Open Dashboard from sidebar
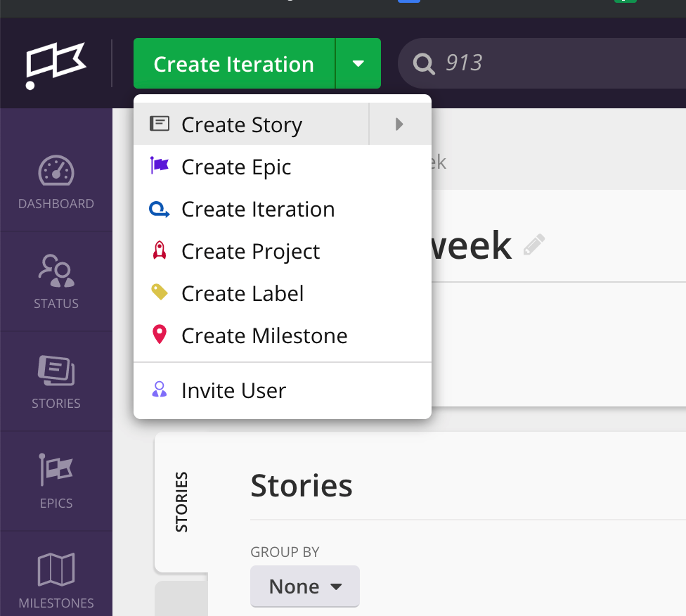 point(56,181)
